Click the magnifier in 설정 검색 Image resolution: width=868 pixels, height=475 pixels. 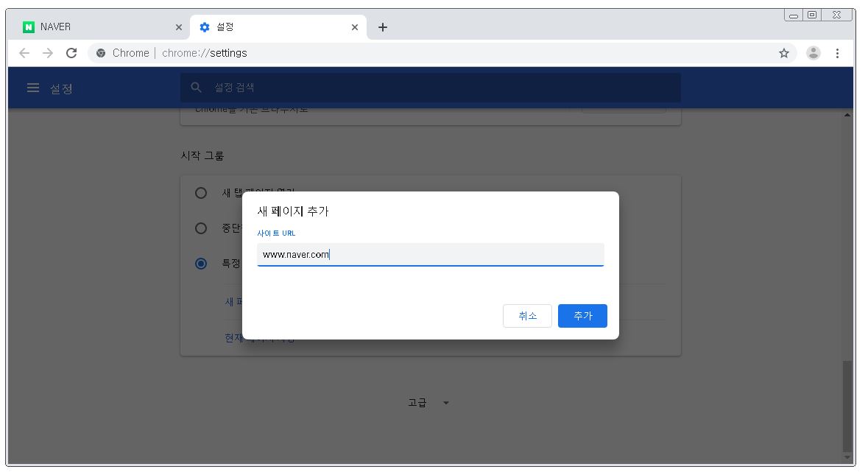tap(196, 88)
